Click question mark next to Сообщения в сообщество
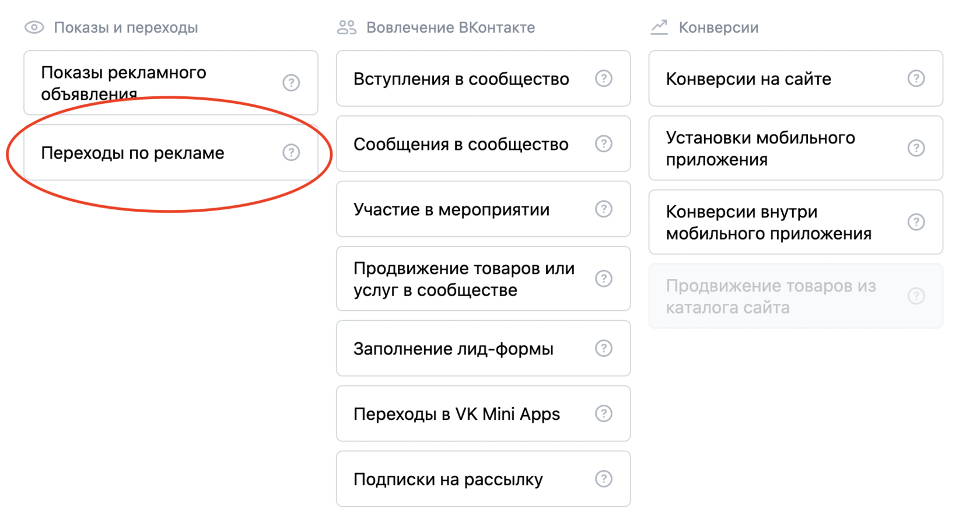 click(x=604, y=144)
